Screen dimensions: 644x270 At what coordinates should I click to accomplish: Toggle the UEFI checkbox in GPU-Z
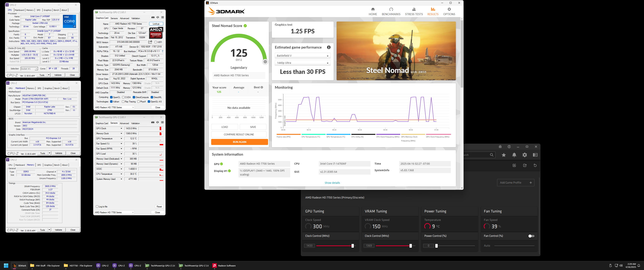pos(156,42)
